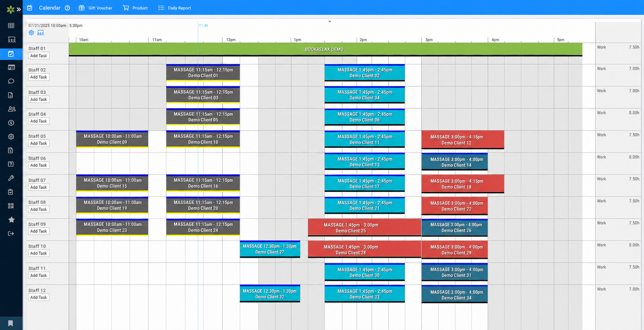Image resolution: width=644 pixels, height=330 pixels.
Task: Select Demo Client 09 10:00am booking
Action: coord(112,139)
